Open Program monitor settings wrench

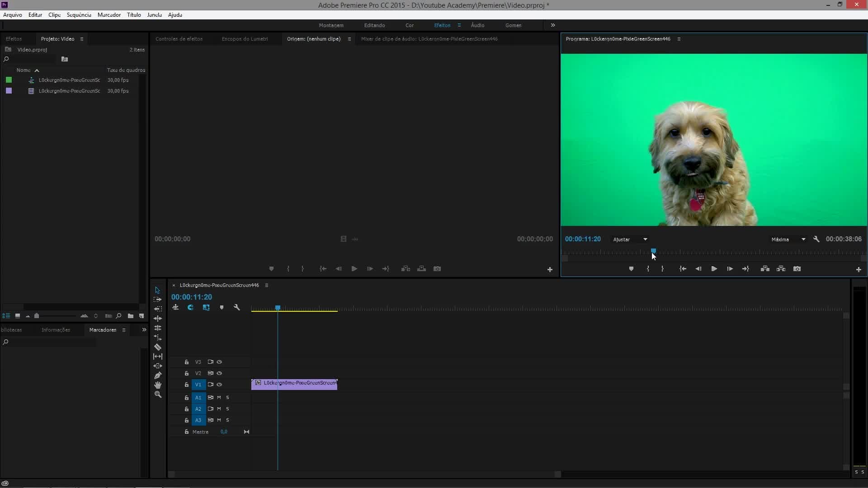tap(816, 239)
